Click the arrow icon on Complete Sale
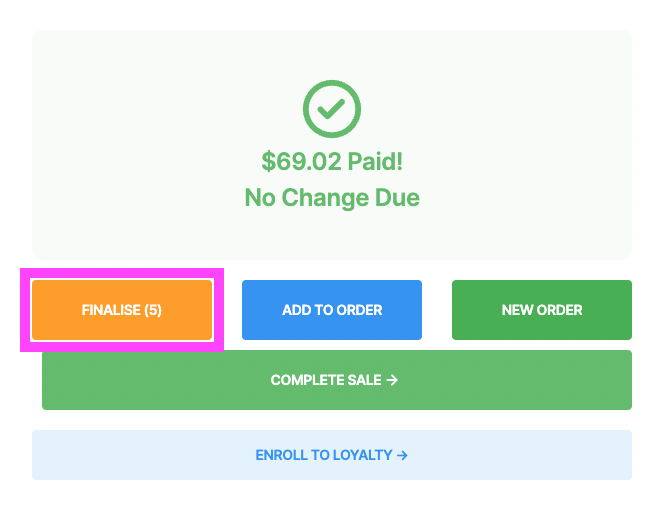 point(392,380)
